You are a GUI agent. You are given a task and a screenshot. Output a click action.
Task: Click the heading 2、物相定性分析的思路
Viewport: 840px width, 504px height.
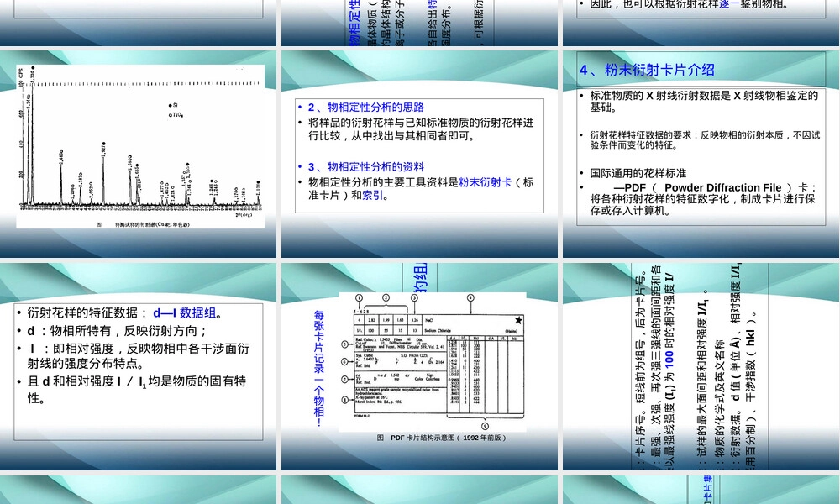coord(366,108)
